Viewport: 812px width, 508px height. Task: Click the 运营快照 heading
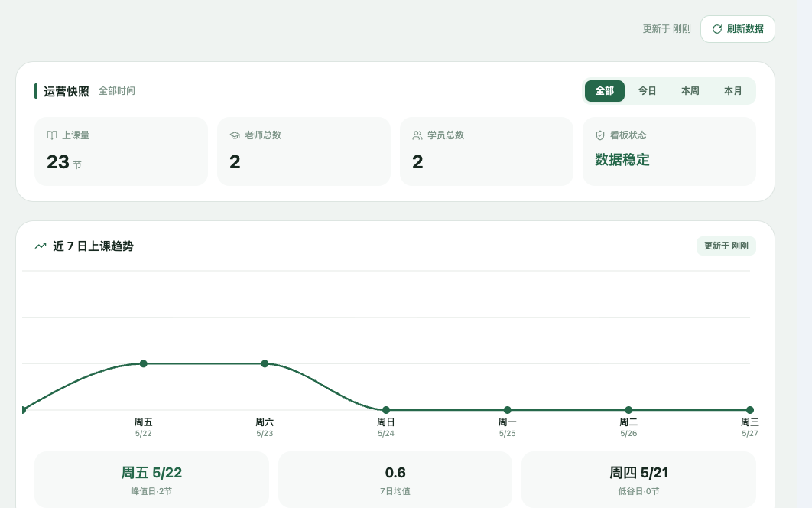[x=67, y=91]
